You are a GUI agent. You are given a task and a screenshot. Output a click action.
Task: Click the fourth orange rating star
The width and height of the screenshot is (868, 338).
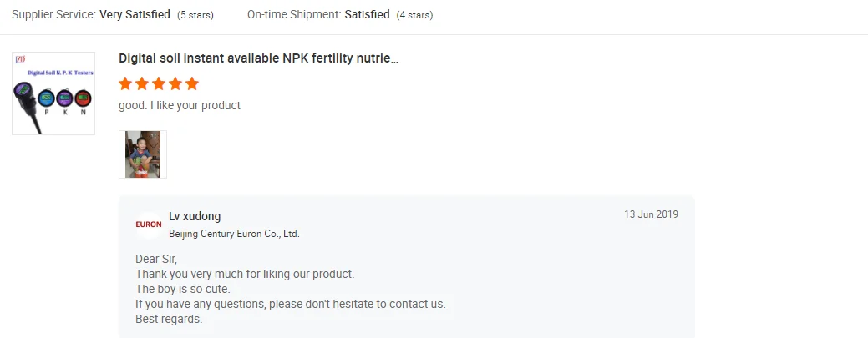pos(175,83)
